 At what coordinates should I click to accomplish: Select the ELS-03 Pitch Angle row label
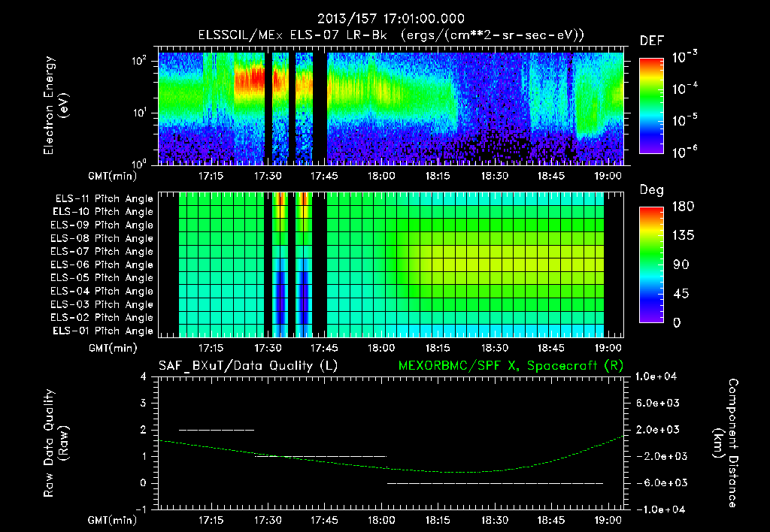[x=102, y=305]
